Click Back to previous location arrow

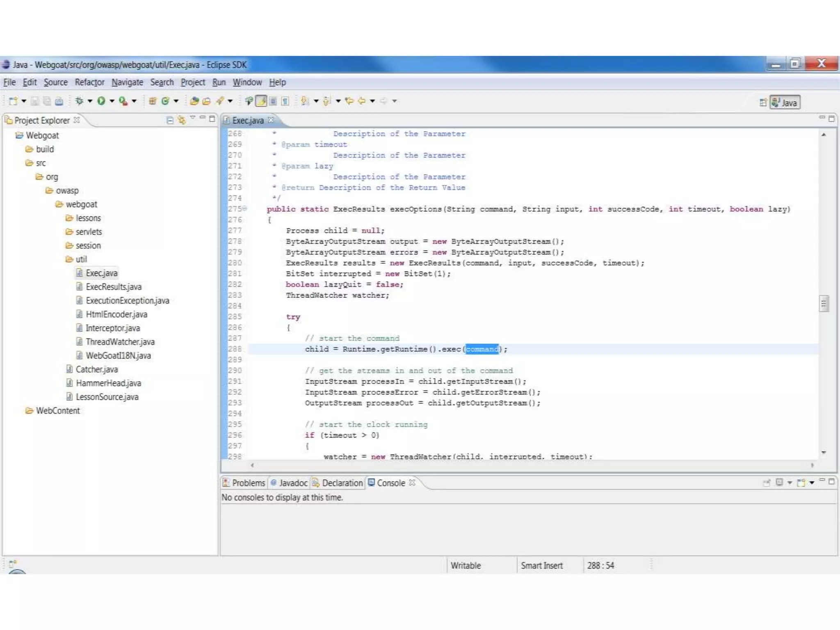pyautogui.click(x=362, y=101)
